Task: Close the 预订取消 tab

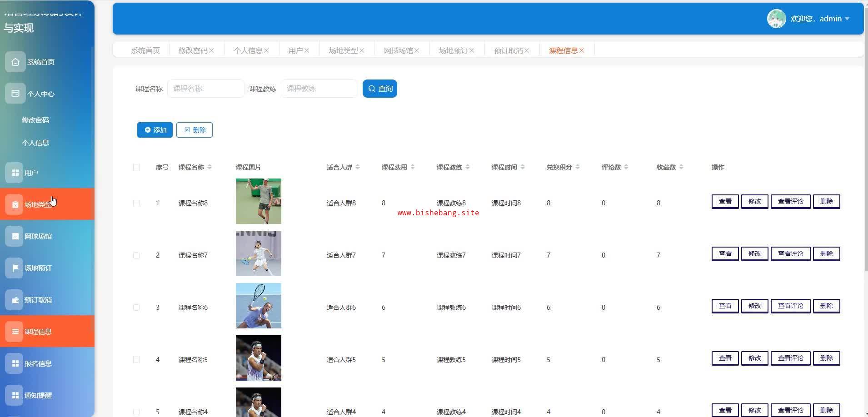Action: click(x=527, y=50)
